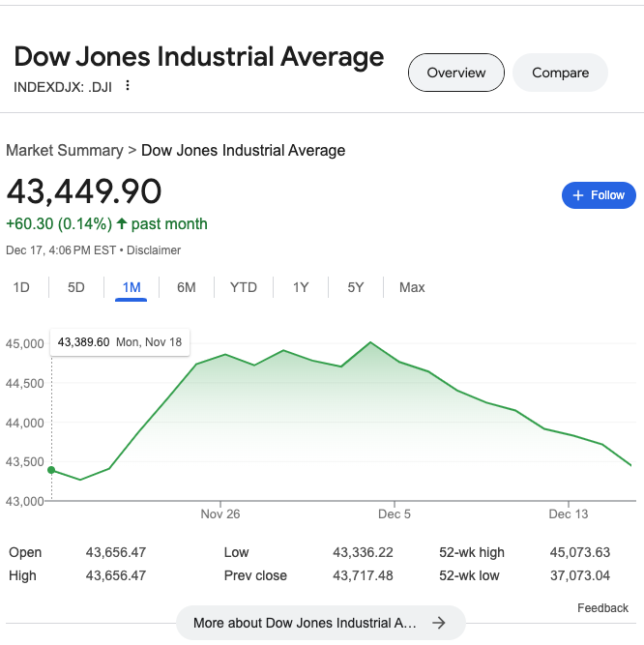Image resolution: width=644 pixels, height=645 pixels.
Task: Switch to the 5D time range tab
Action: (x=76, y=287)
